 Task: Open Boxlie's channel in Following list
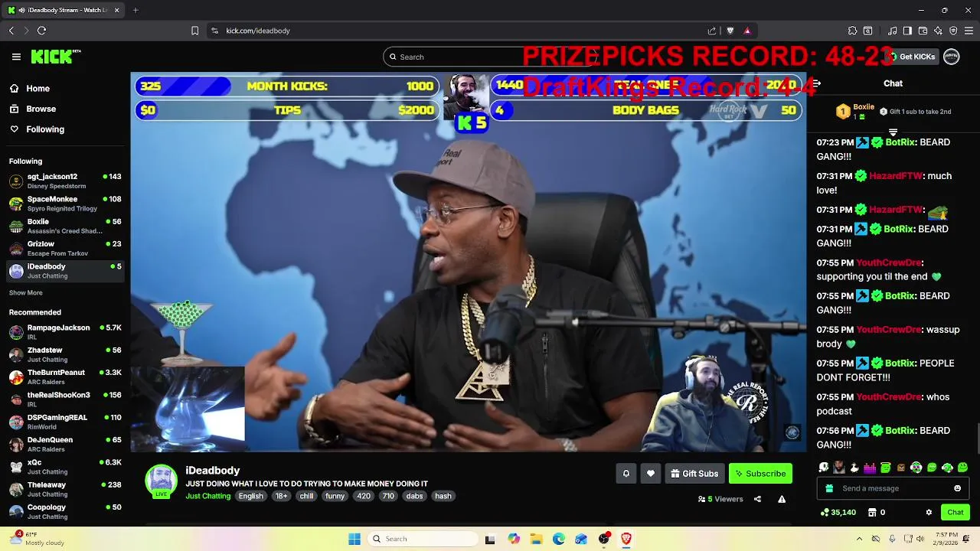point(65,226)
